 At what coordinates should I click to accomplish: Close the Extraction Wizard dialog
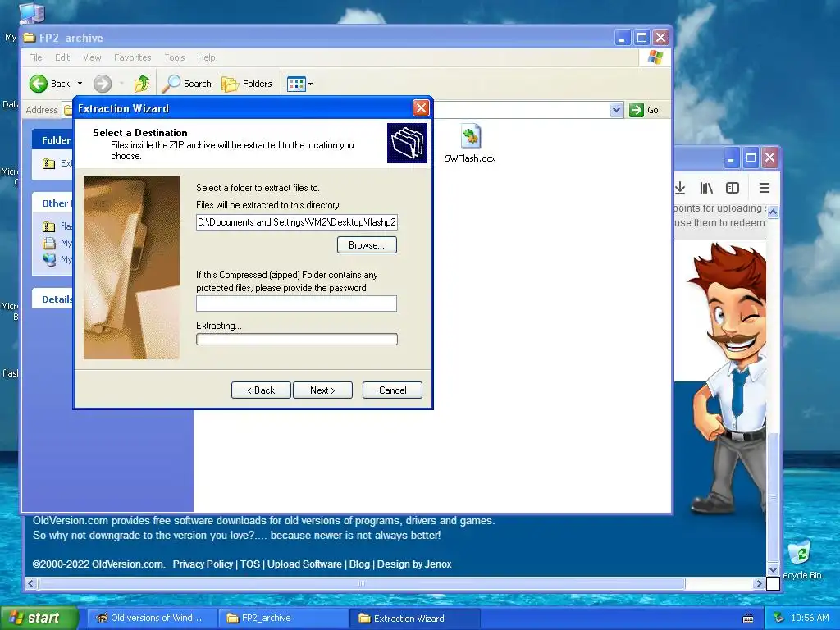point(421,108)
